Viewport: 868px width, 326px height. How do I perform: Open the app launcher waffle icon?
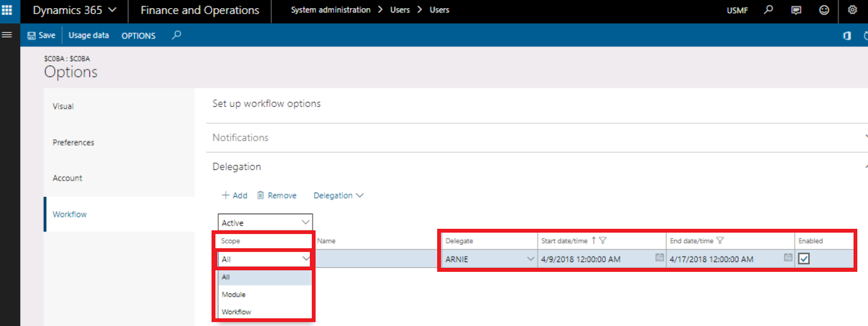[x=7, y=10]
